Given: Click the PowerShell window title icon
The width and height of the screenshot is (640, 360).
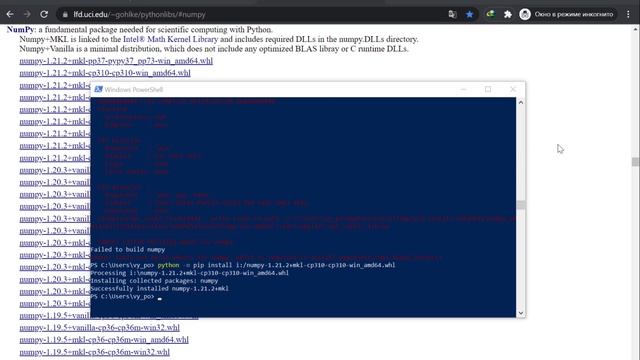Looking at the screenshot, I should tap(98, 89).
